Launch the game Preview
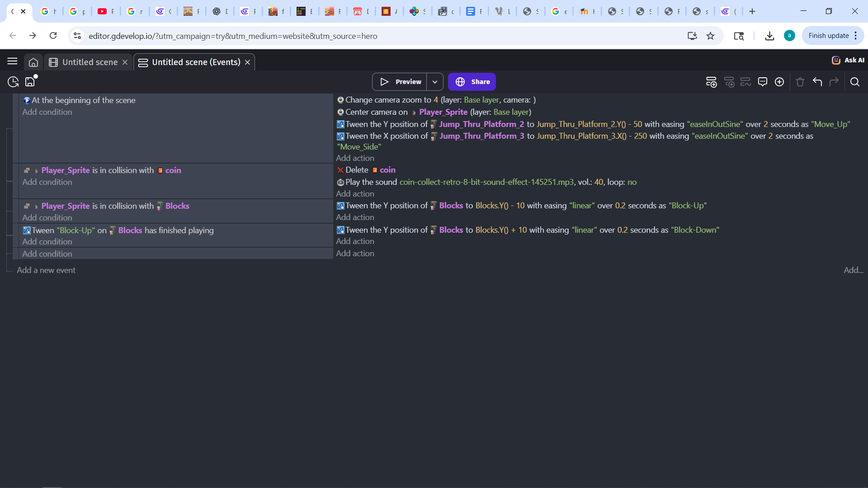 point(400,82)
